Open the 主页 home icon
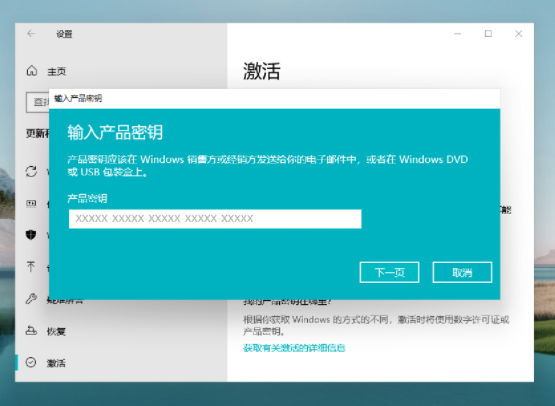 click(x=32, y=71)
